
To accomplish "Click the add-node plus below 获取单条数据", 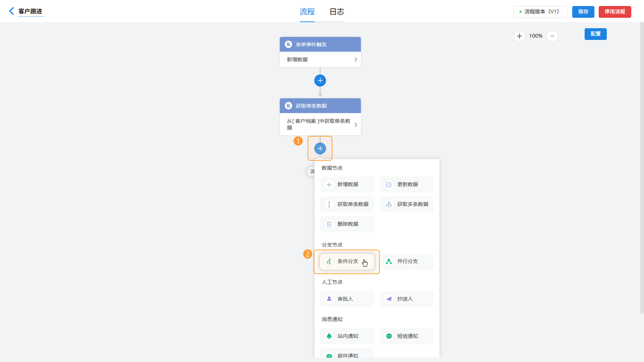I will 320,148.
